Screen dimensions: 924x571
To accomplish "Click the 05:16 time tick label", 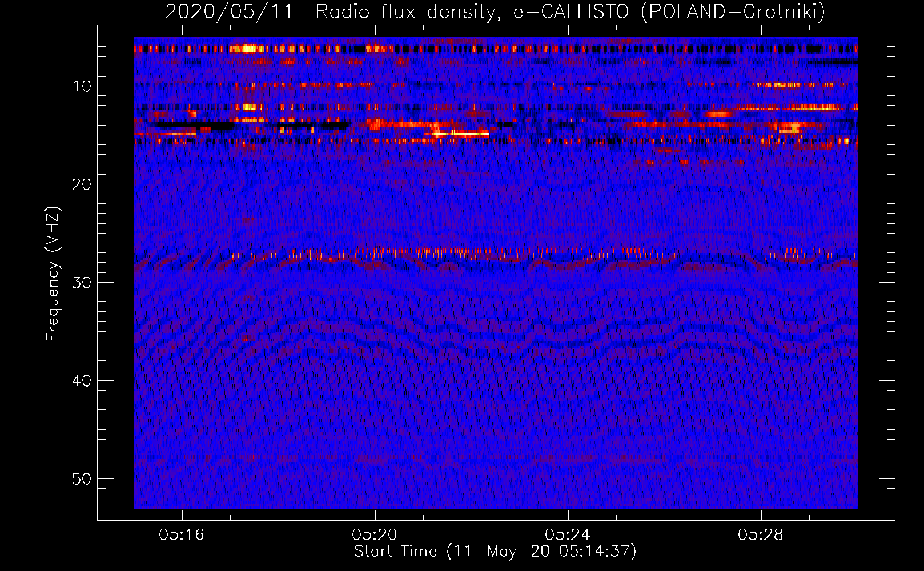I will pos(182,535).
